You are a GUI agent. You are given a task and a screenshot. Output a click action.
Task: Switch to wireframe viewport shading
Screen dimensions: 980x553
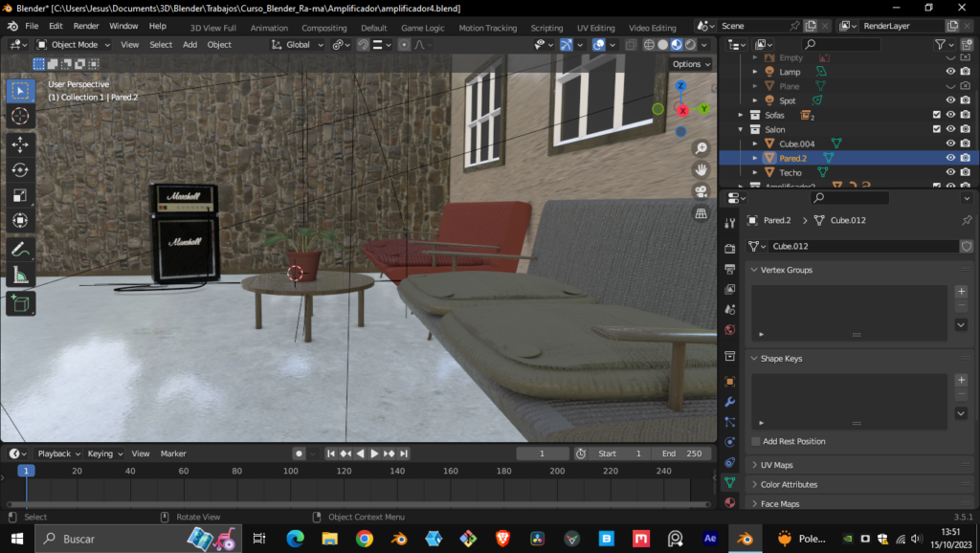click(650, 44)
